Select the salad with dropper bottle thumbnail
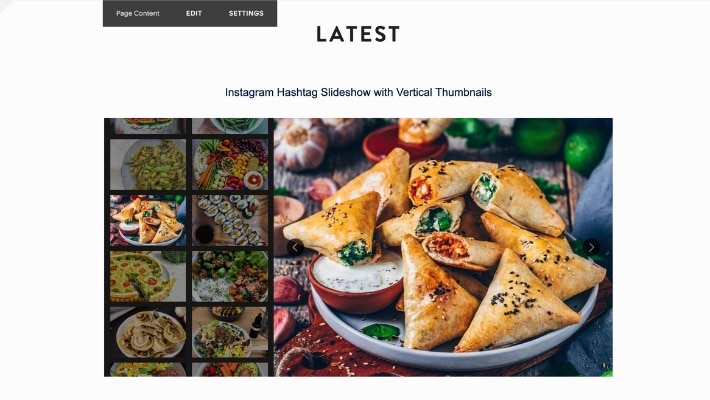Screen dimensions: 710x400 point(230,333)
